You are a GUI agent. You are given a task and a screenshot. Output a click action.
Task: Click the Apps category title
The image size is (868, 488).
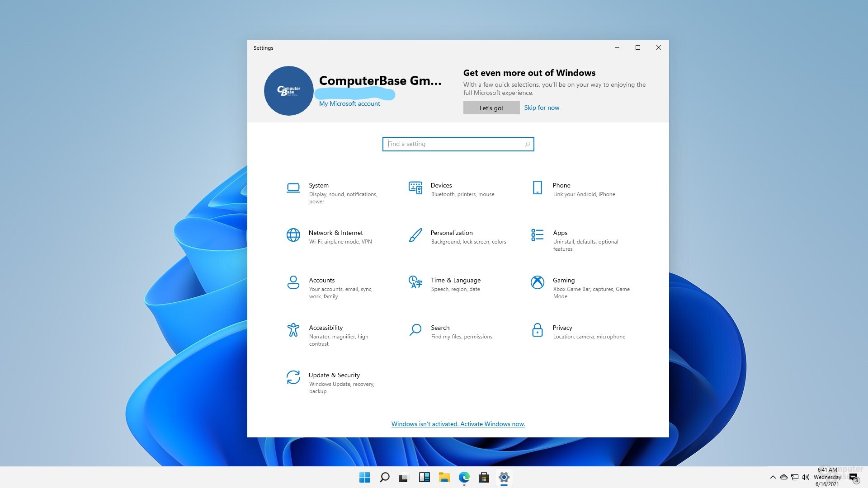pyautogui.click(x=560, y=233)
